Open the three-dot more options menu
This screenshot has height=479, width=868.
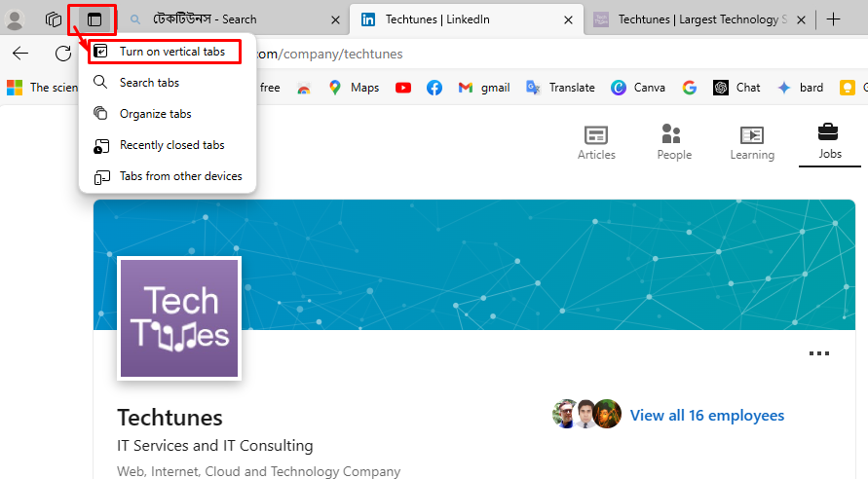(818, 353)
